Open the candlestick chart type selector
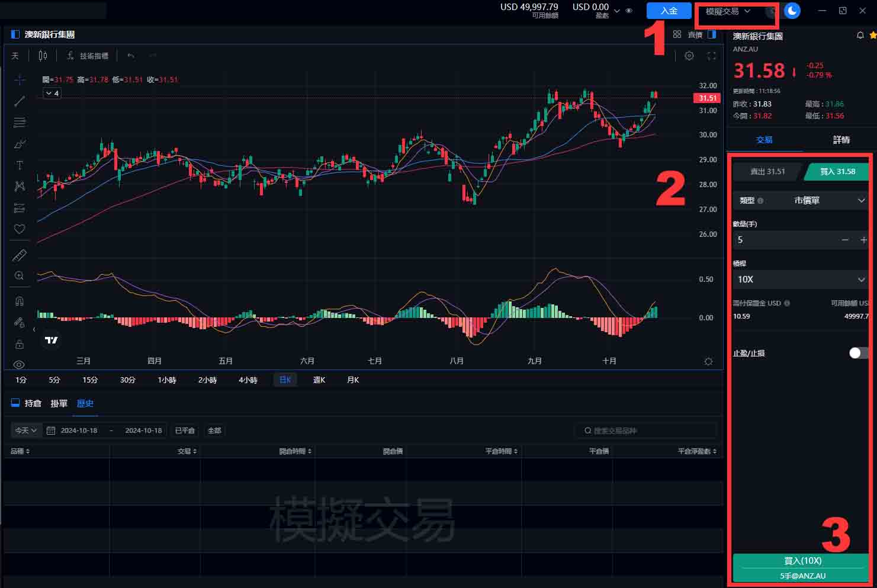The image size is (877, 588). 43,56
